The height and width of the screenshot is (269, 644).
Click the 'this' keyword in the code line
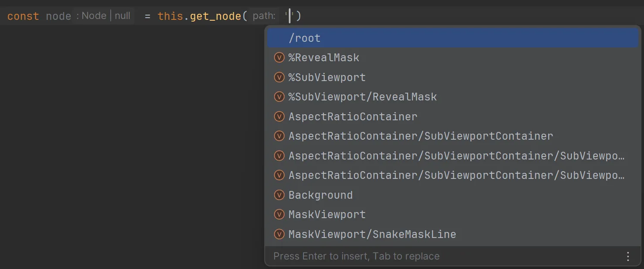pos(170,16)
